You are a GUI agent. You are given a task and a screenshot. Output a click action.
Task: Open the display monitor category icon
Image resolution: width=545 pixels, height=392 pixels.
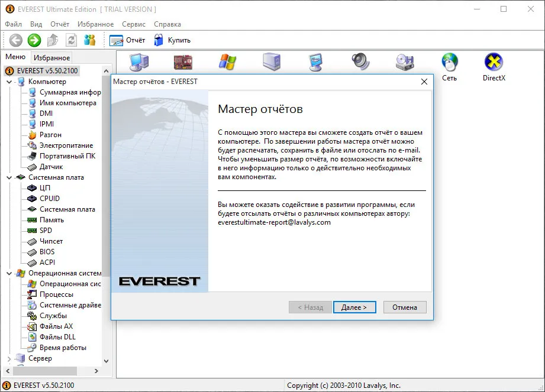(x=316, y=63)
